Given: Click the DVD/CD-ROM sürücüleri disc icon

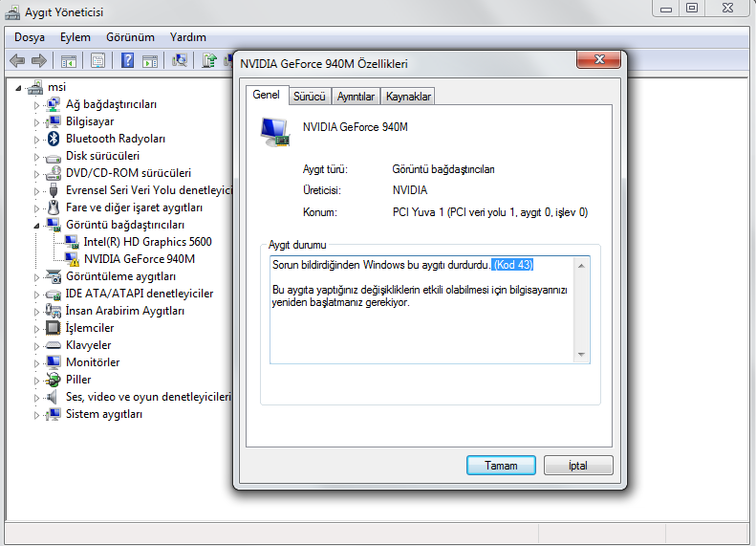Looking at the screenshot, I should (x=53, y=173).
